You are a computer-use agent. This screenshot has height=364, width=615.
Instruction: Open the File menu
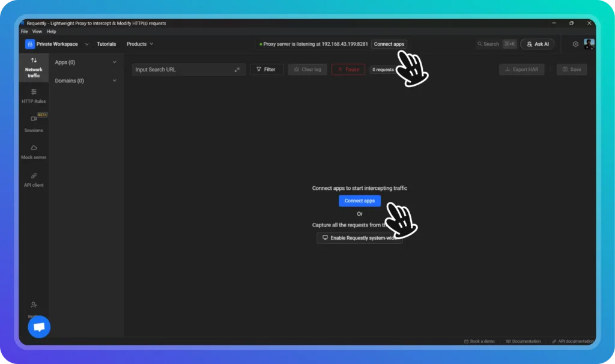point(24,31)
